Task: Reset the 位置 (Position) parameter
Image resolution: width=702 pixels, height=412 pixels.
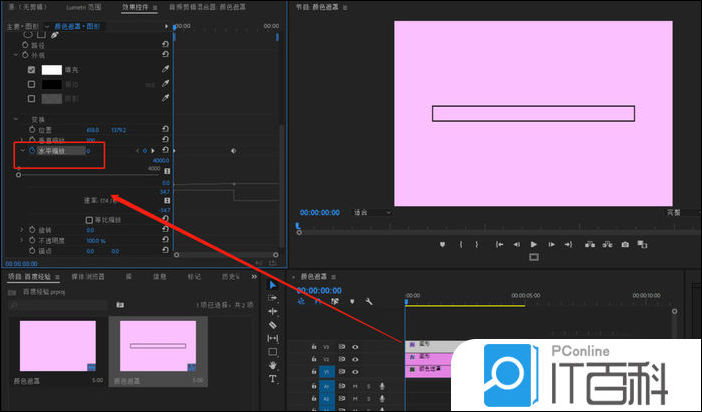Action: (x=166, y=129)
